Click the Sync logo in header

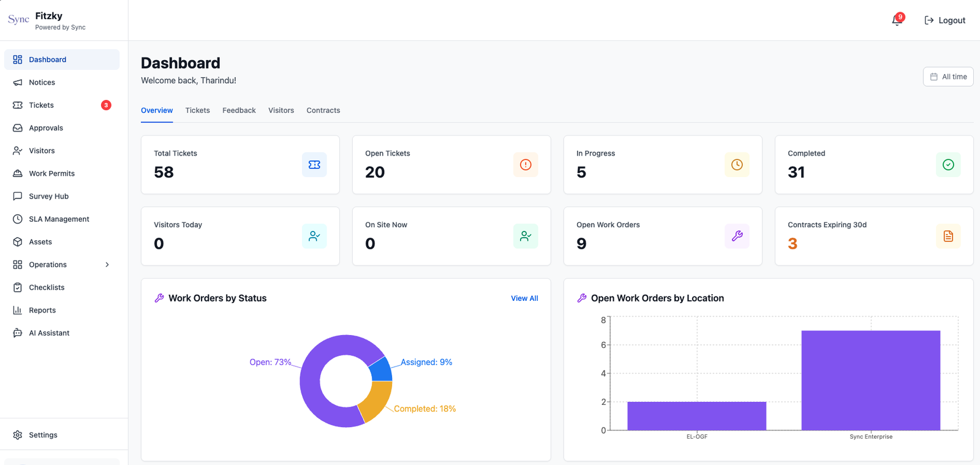tap(18, 20)
